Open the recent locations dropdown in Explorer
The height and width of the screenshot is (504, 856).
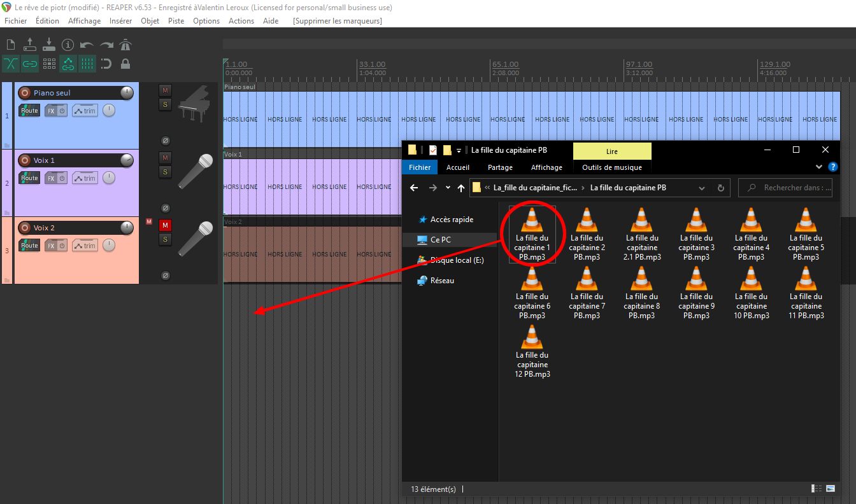pos(448,188)
